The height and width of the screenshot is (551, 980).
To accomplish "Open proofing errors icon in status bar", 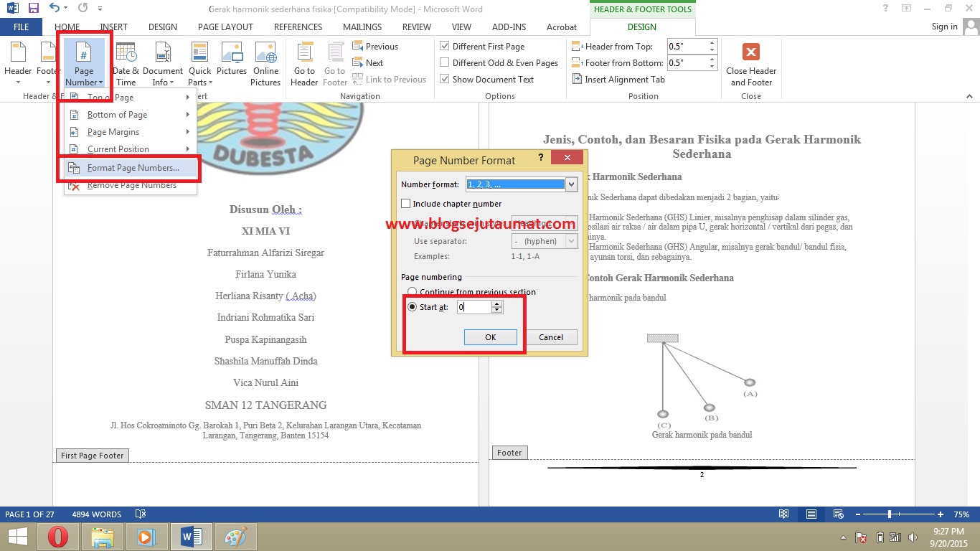I will (x=141, y=514).
